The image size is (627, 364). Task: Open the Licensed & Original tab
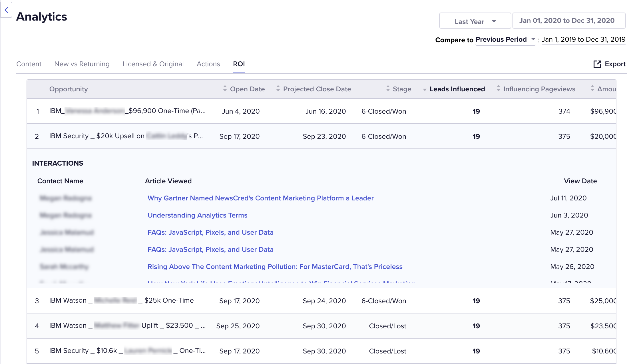point(153,64)
